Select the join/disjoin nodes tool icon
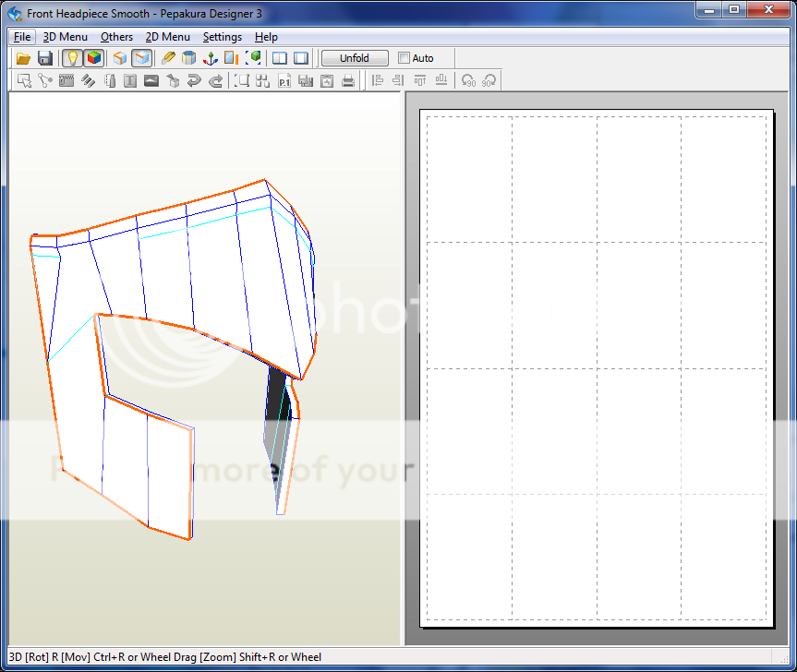Viewport: 797px width, 672px height. click(45, 80)
